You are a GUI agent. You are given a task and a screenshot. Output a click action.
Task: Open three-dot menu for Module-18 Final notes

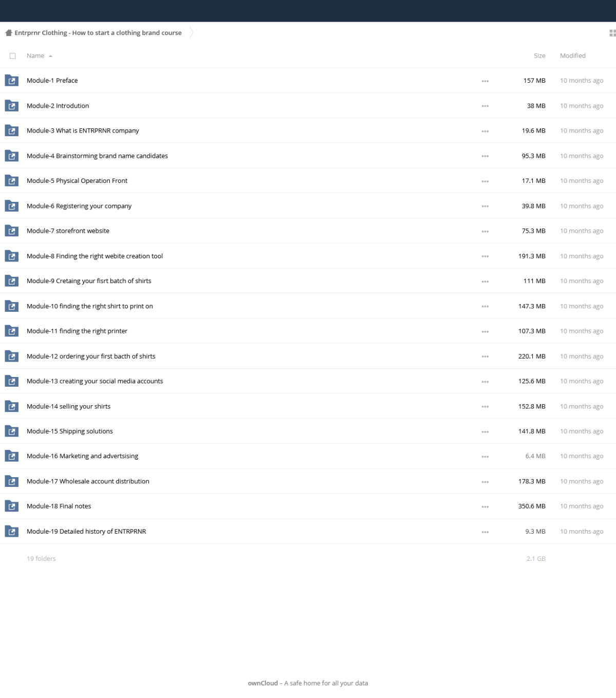point(485,506)
